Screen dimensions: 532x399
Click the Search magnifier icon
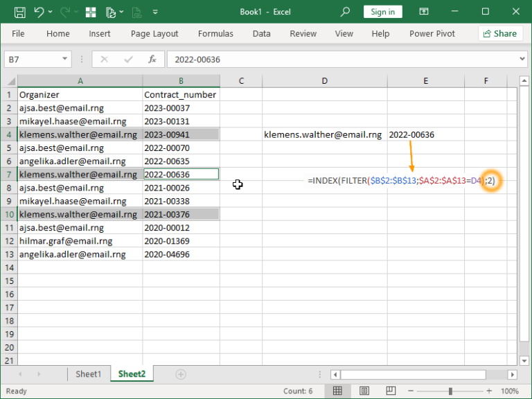[x=345, y=12]
